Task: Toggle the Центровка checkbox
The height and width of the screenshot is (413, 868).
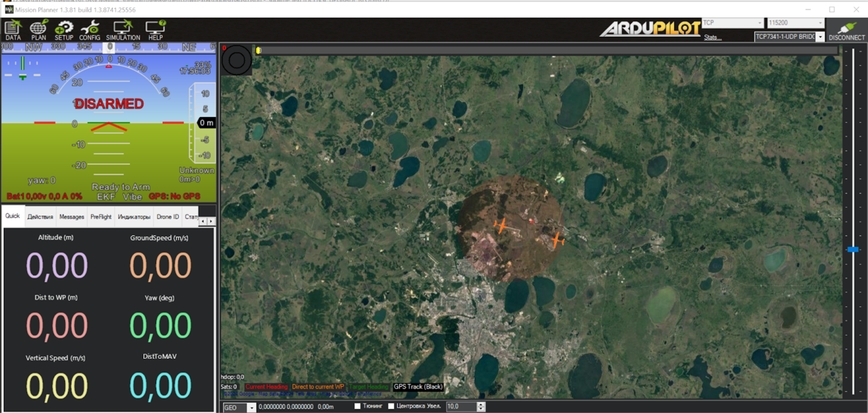Action: [x=391, y=407]
